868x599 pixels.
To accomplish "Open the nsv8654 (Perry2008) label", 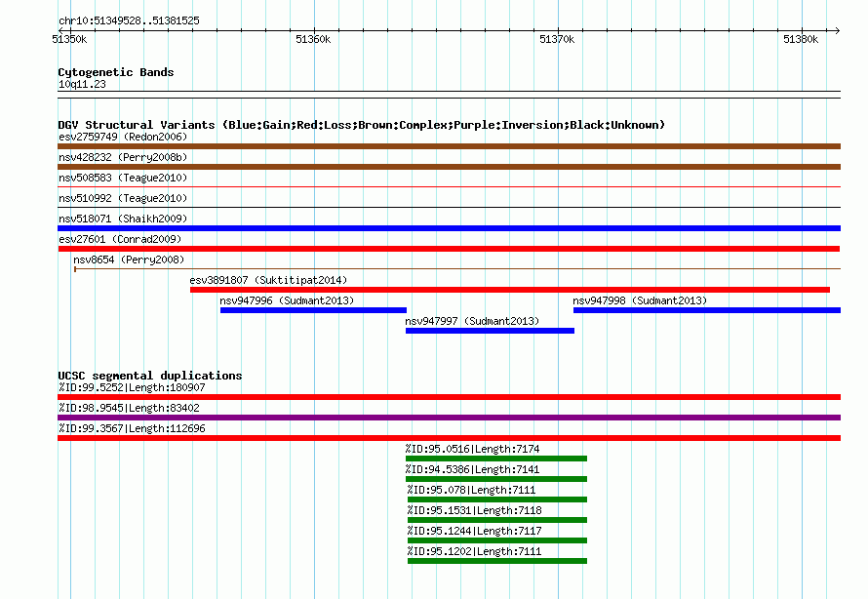I will 129,260.
